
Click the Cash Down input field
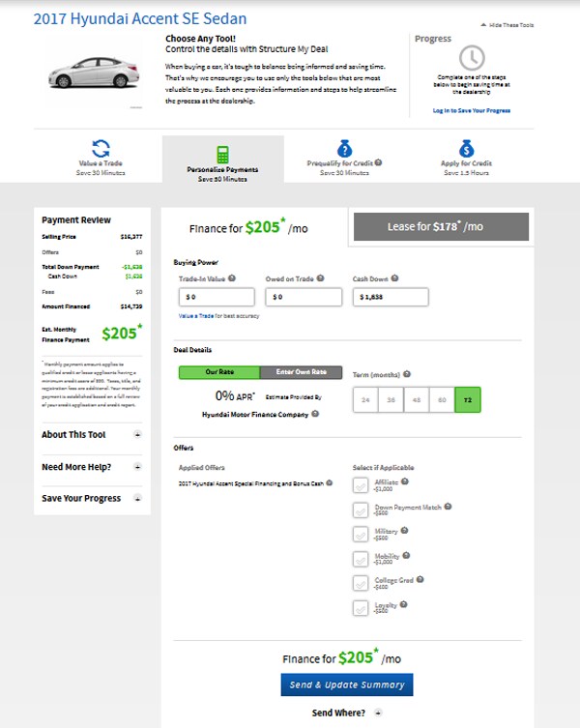391,297
